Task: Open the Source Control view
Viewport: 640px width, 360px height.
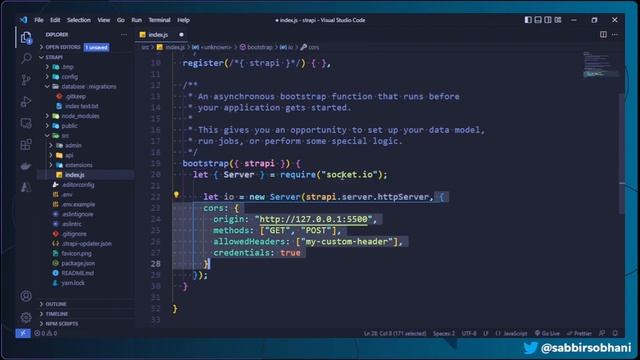Action: [x=26, y=80]
